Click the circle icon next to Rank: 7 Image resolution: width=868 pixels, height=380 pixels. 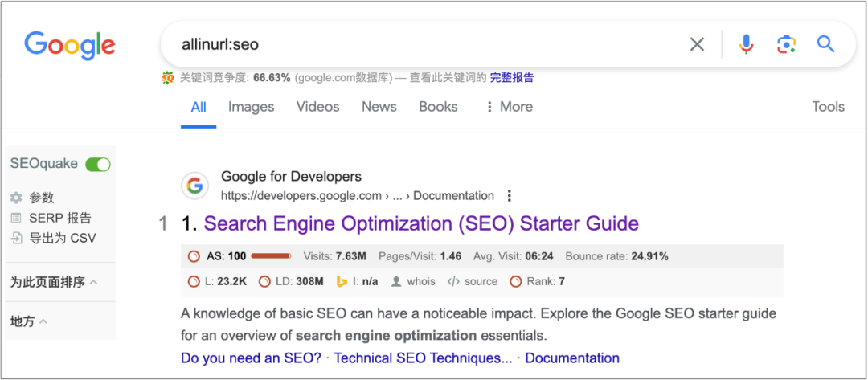pyautogui.click(x=515, y=281)
